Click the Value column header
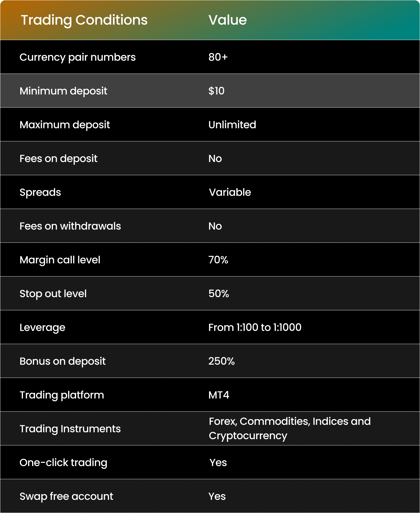Image resolution: width=420 pixels, height=513 pixels. tap(227, 20)
